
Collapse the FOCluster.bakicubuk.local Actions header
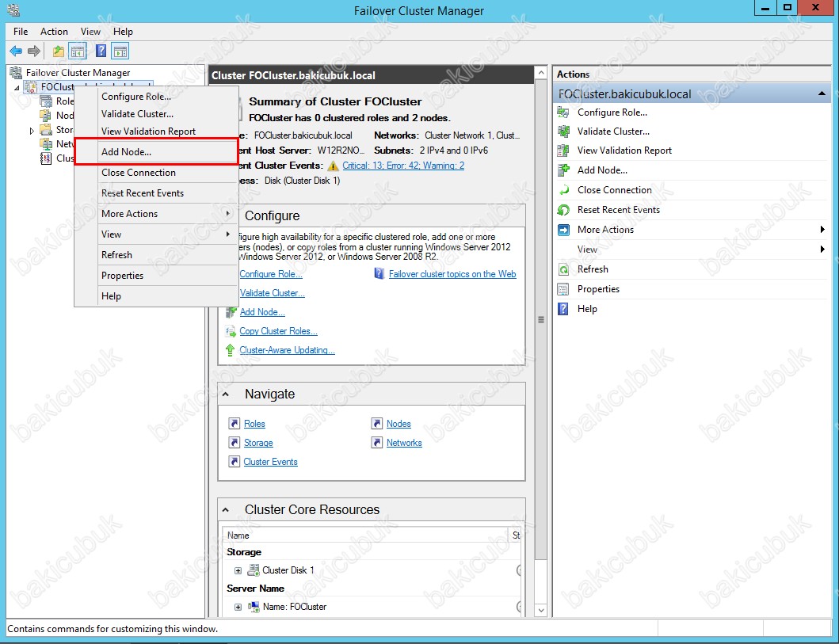click(x=822, y=94)
